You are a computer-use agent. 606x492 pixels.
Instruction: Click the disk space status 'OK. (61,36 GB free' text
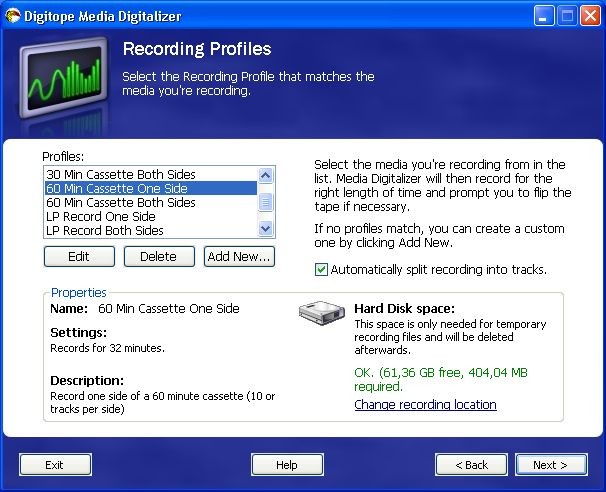tap(407, 373)
